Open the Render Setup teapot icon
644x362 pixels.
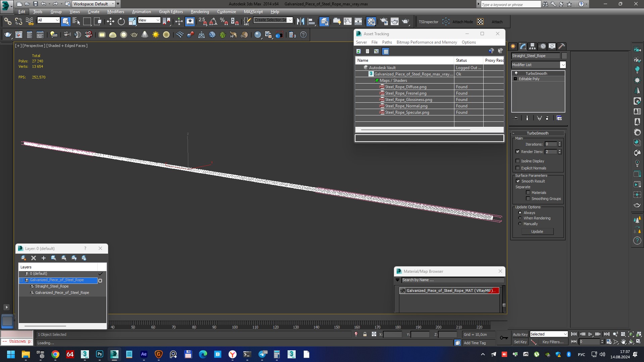point(384,22)
